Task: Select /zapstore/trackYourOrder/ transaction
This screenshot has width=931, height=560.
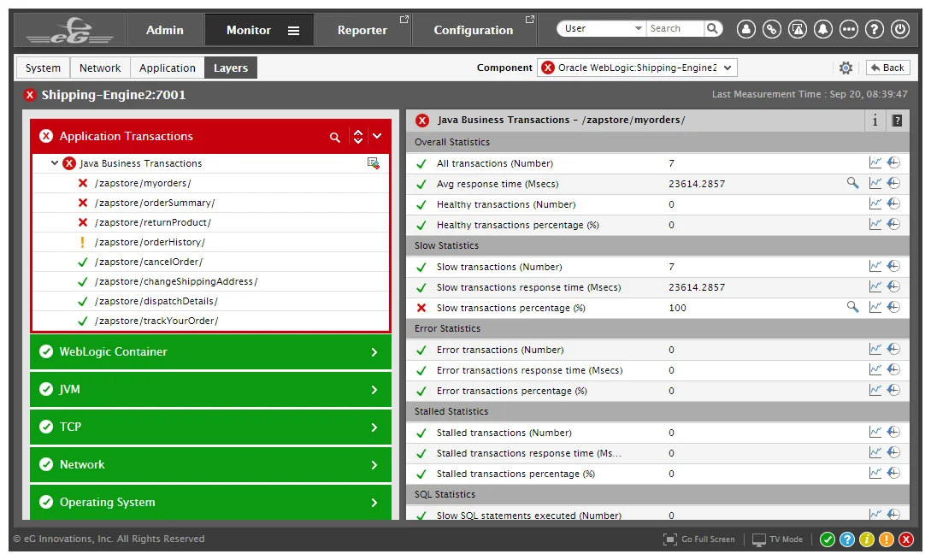Action: tap(156, 321)
